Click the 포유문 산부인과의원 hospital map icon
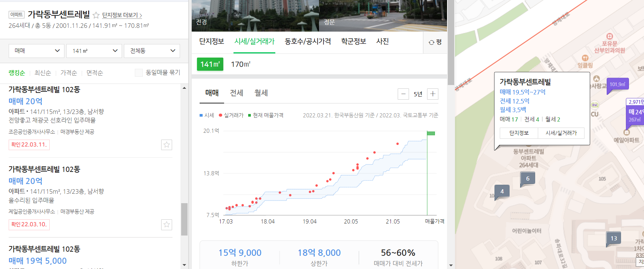 point(609,36)
